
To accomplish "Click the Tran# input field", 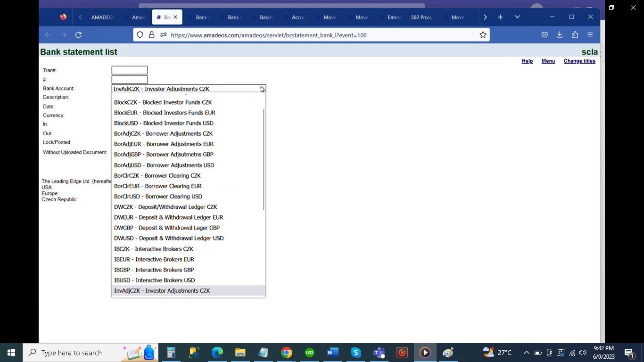I will [130, 70].
